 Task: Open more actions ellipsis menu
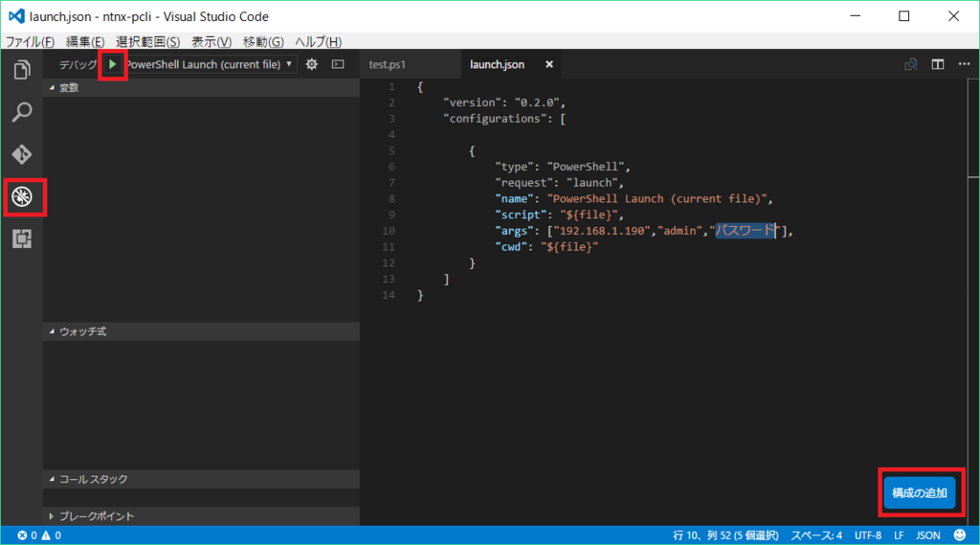(965, 64)
